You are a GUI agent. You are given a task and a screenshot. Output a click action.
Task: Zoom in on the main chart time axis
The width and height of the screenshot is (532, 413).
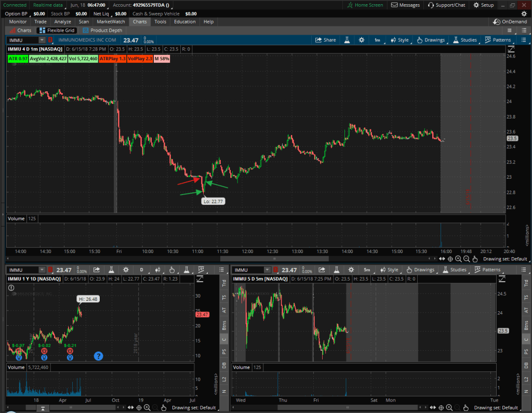(x=458, y=258)
